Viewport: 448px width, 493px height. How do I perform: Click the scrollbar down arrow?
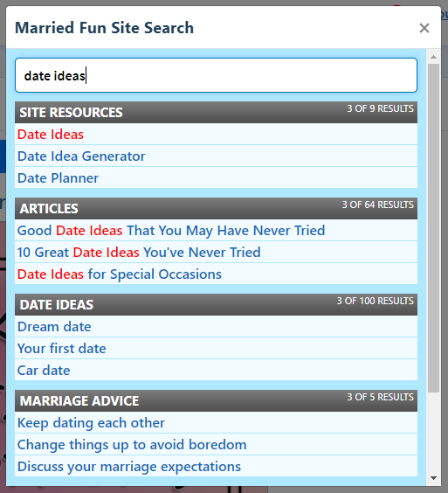433,478
